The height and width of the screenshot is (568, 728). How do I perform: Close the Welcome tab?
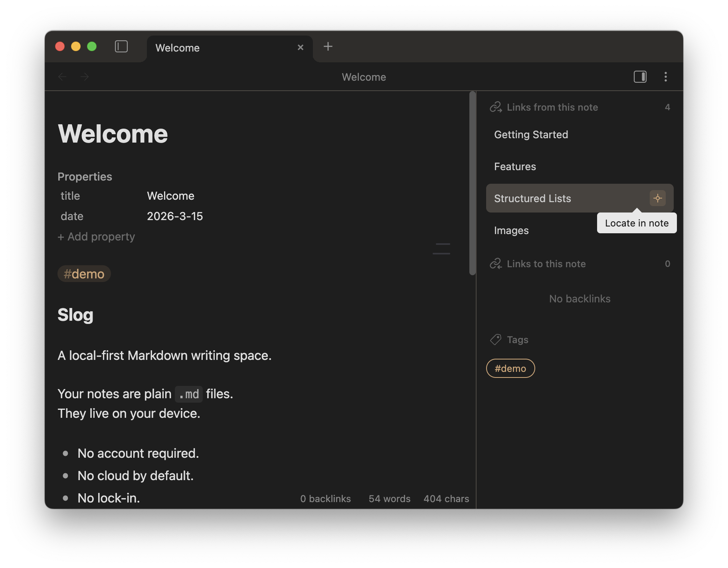click(x=301, y=48)
